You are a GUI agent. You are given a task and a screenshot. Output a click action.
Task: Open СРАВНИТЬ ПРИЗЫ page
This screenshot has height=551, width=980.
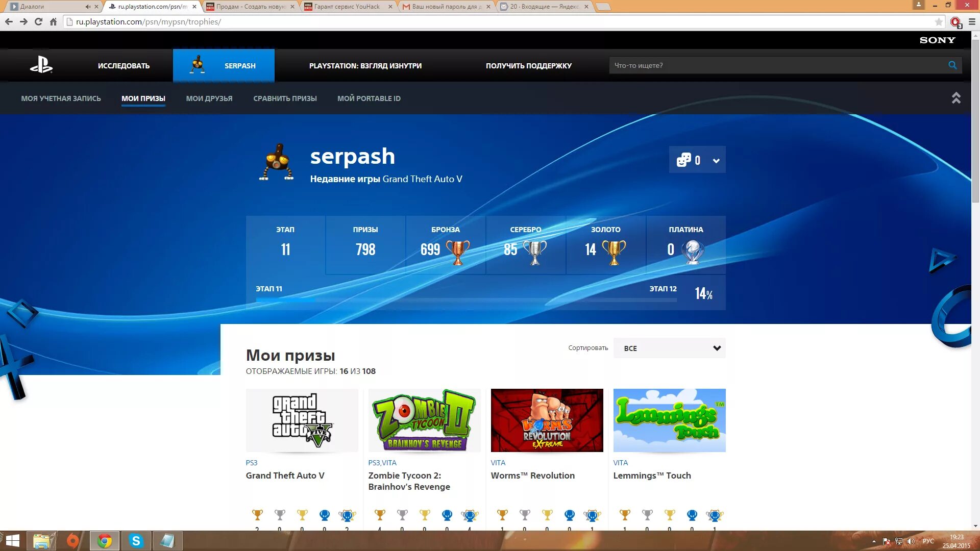[x=285, y=98]
